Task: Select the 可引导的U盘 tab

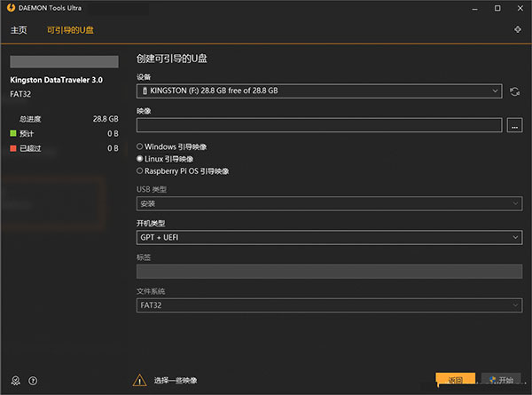Action: pos(71,30)
